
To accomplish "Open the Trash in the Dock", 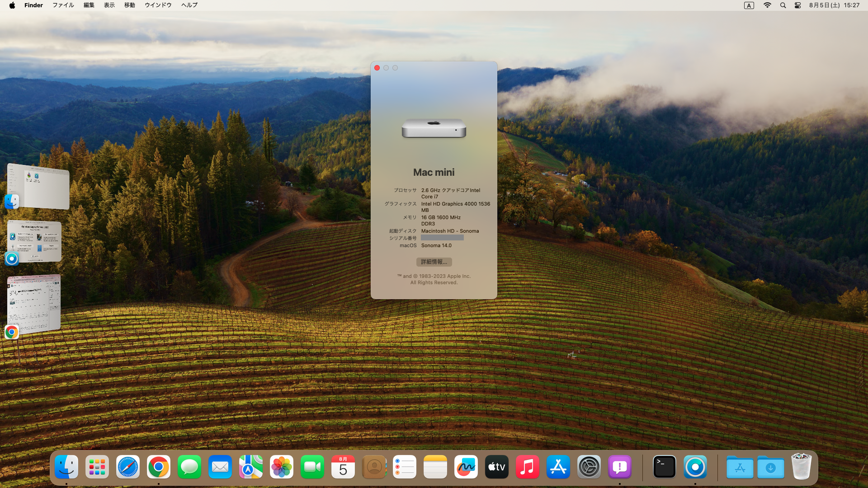I will point(802,467).
